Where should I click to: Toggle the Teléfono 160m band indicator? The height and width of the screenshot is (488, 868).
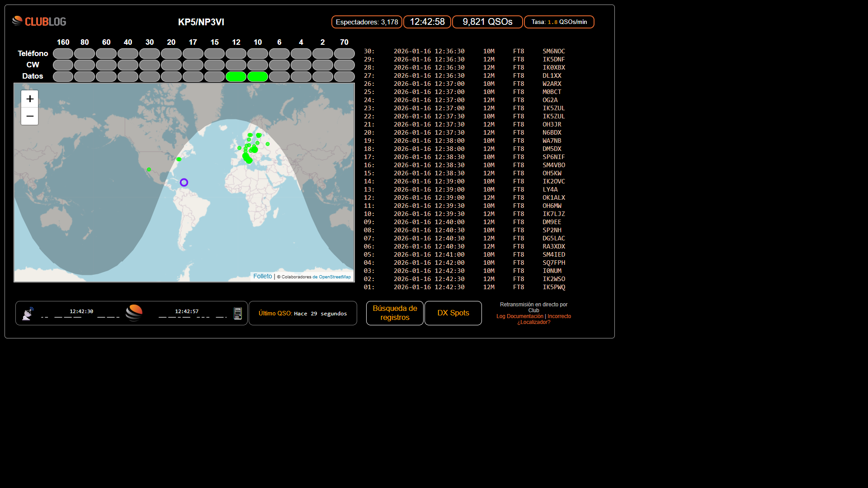[63, 54]
